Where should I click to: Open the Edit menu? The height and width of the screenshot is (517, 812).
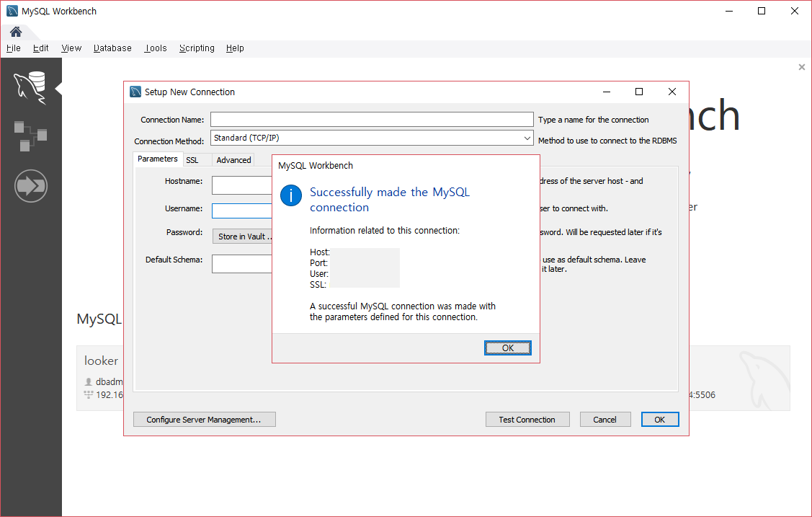pyautogui.click(x=40, y=48)
